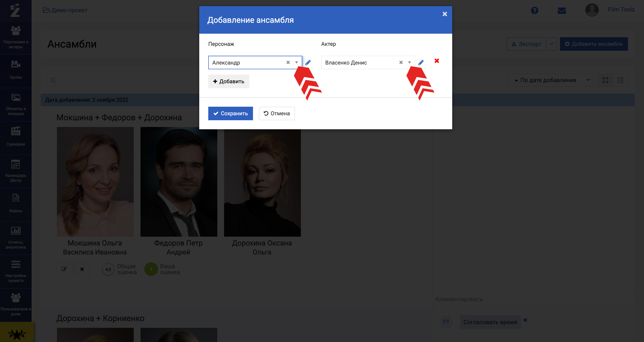Clear the Власенко Денис actor selection
The image size is (644, 342).
[x=401, y=62]
